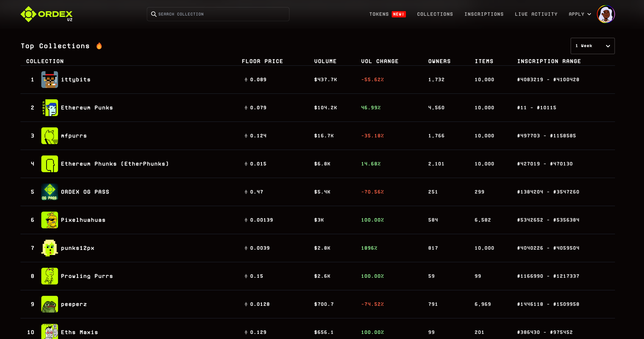
Task: Open the Tokens page
Action: click(379, 14)
